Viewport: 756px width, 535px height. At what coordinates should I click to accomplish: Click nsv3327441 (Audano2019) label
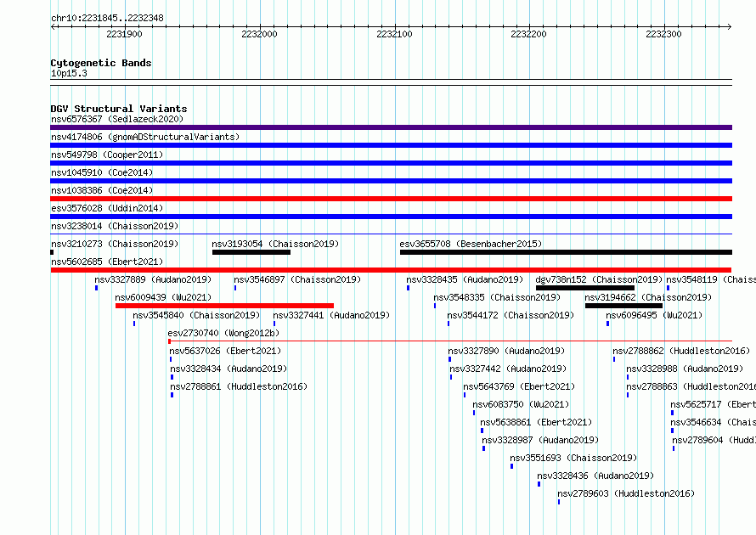(x=331, y=315)
